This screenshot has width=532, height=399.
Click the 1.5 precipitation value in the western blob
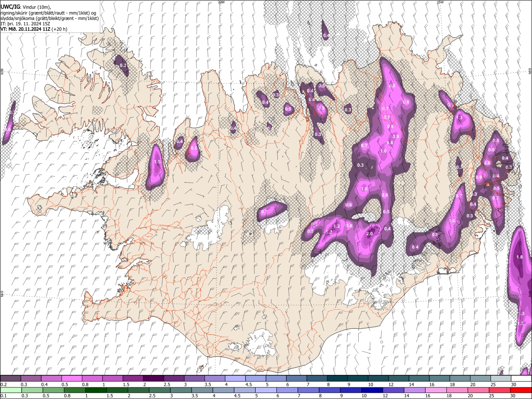click(x=157, y=162)
